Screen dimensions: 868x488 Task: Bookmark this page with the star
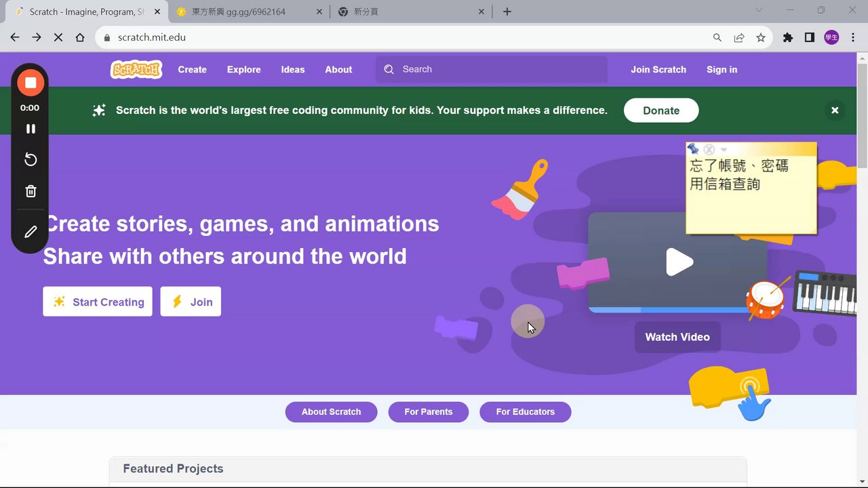(761, 37)
